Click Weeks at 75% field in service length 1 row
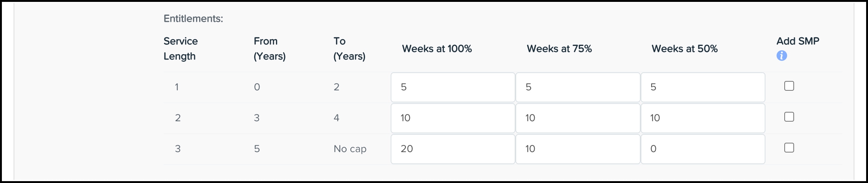 [578, 87]
